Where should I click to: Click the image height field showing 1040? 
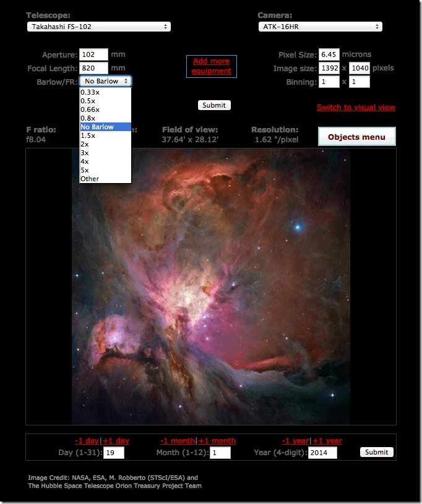coord(360,68)
